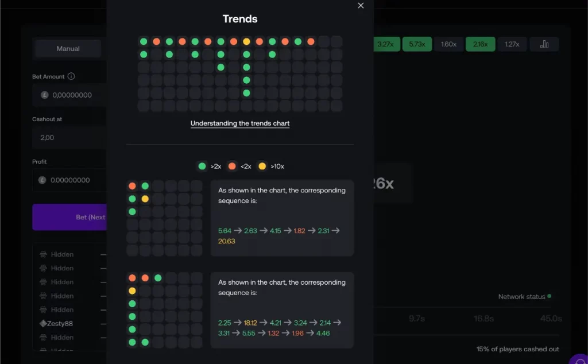Image resolution: width=588 pixels, height=364 pixels.
Task: Click the 15% of players cashed out text
Action: click(x=517, y=349)
